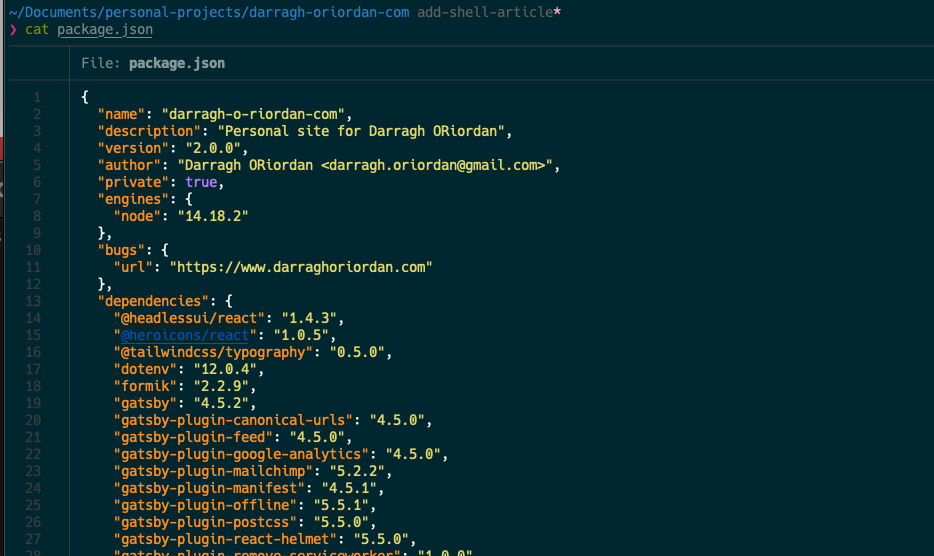The image size is (934, 556).
Task: Click the "gatsby" dependency on line 19
Action: (x=145, y=403)
